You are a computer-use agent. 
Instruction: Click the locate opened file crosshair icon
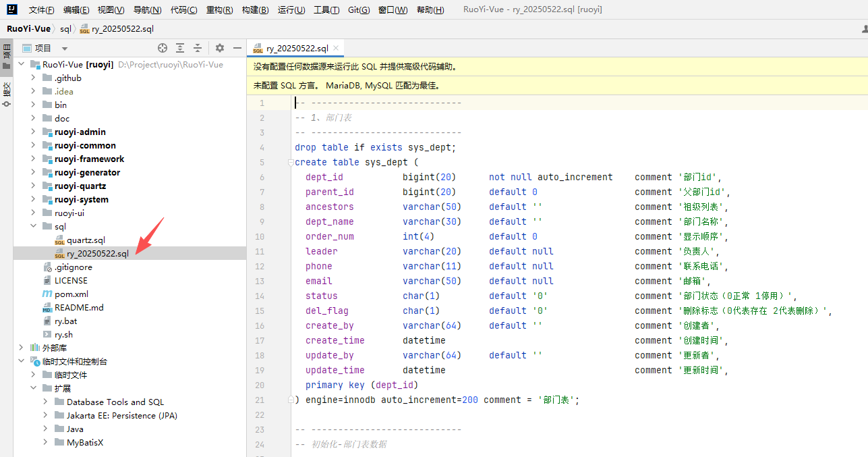(x=163, y=48)
